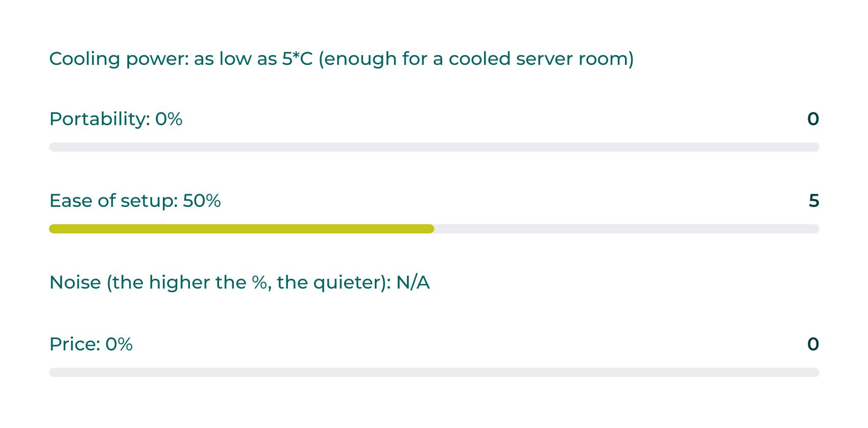Viewport: 868px width, 428px height.
Task: Click the unfilled gray portion of setup bar
Action: point(627,229)
